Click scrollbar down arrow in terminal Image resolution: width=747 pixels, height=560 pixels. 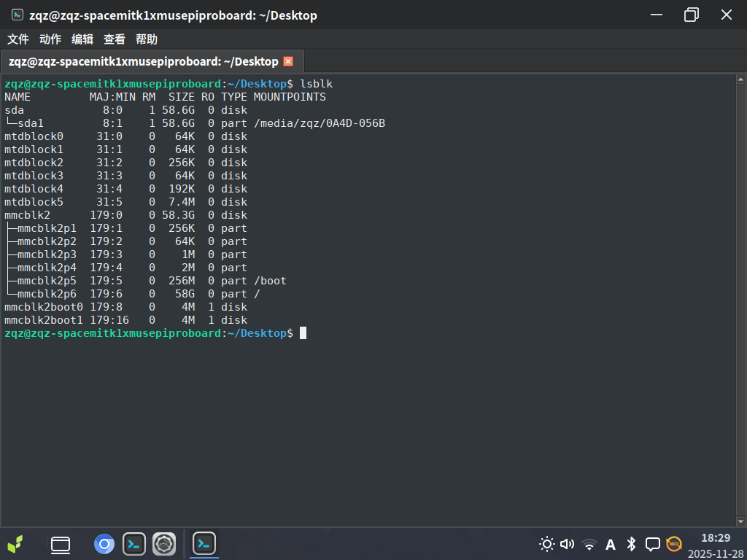coord(741,521)
